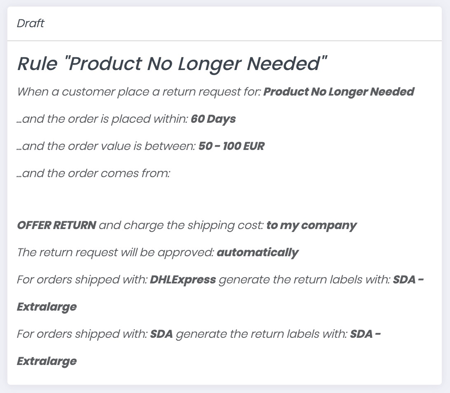This screenshot has height=393, width=450.
Task: Click the SDA - label option in last rule
Action: (x=365, y=334)
